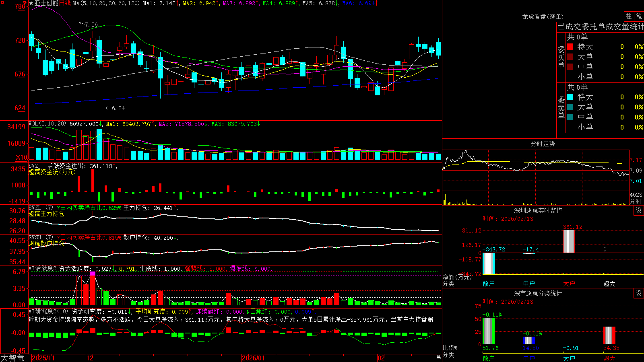Click the red 特大 buy-order swatch

(570, 47)
